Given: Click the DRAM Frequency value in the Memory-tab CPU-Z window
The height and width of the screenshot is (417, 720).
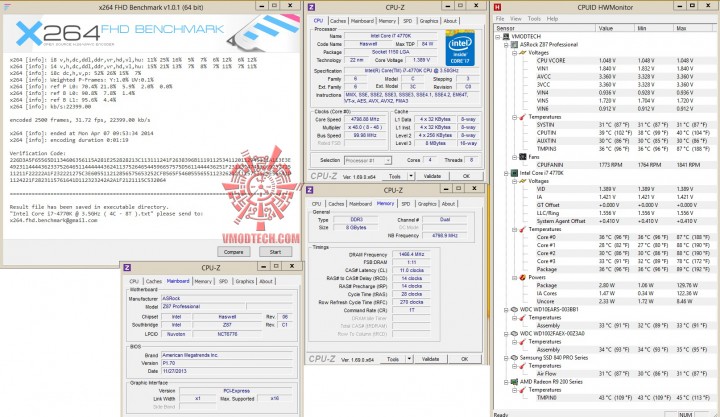Looking at the screenshot, I should pos(411,254).
